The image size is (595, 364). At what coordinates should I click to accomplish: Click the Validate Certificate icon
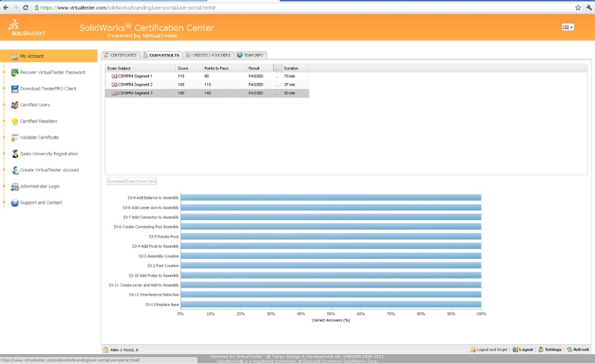(x=14, y=137)
